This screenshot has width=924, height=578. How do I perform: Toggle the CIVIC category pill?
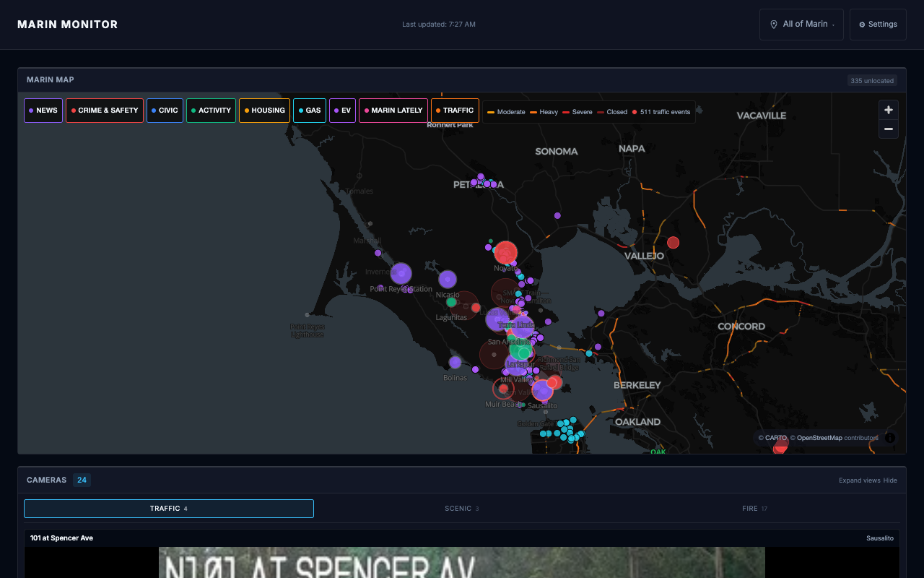coord(165,110)
